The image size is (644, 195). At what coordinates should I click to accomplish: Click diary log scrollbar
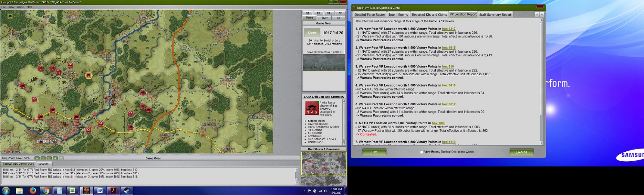click(297, 176)
